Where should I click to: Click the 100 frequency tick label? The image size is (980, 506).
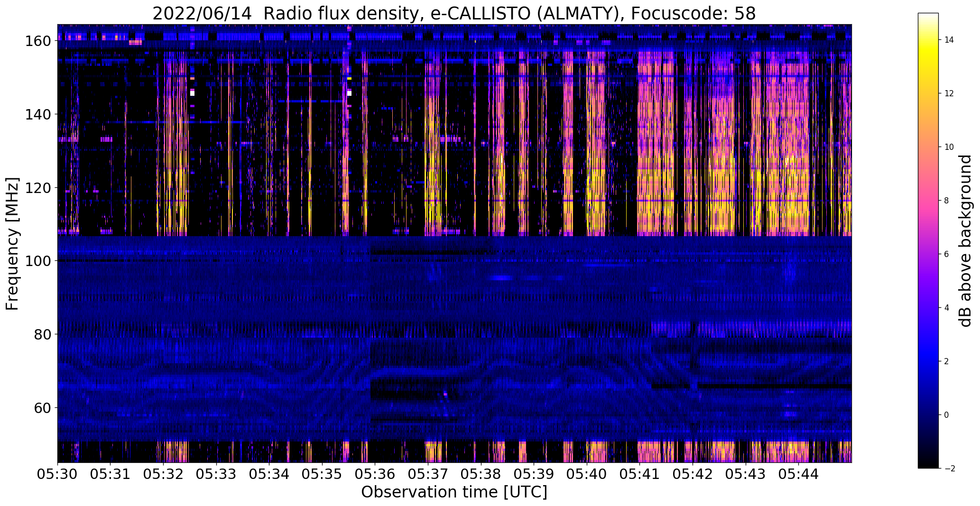pyautogui.click(x=38, y=261)
